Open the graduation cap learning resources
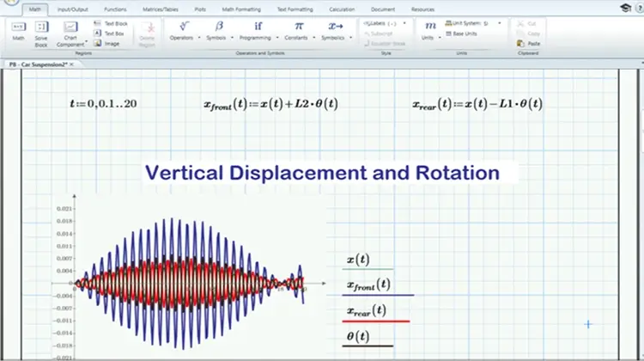Image resolution: width=644 pixels, height=361 pixels. pyautogui.click(x=625, y=9)
